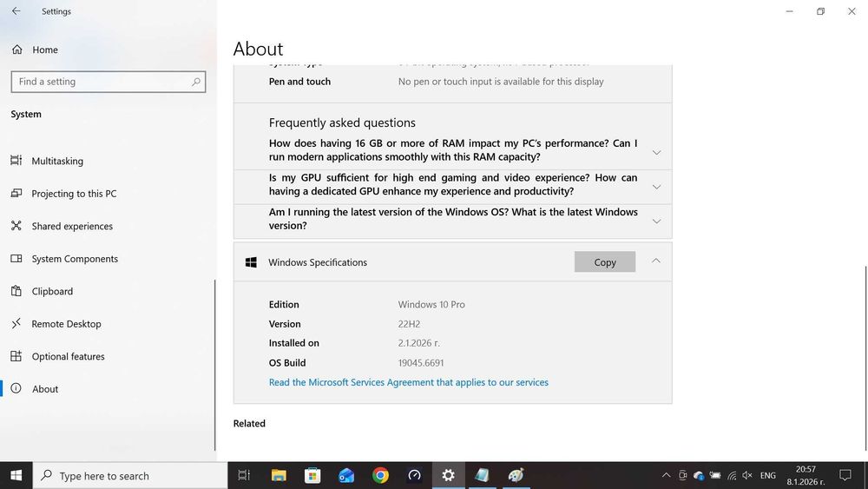
Task: Click the sidebar navigation scrollbar
Action: click(214, 366)
